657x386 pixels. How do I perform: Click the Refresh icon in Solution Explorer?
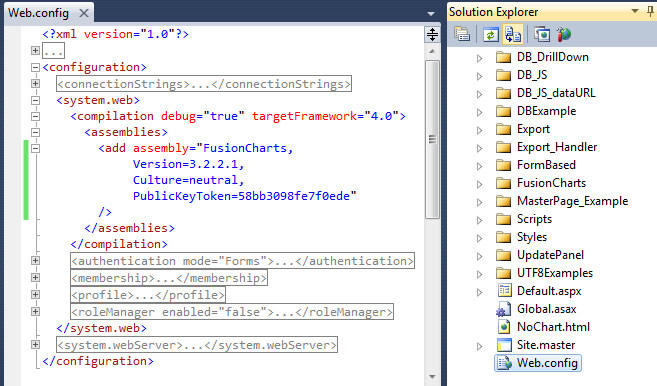pyautogui.click(x=490, y=34)
